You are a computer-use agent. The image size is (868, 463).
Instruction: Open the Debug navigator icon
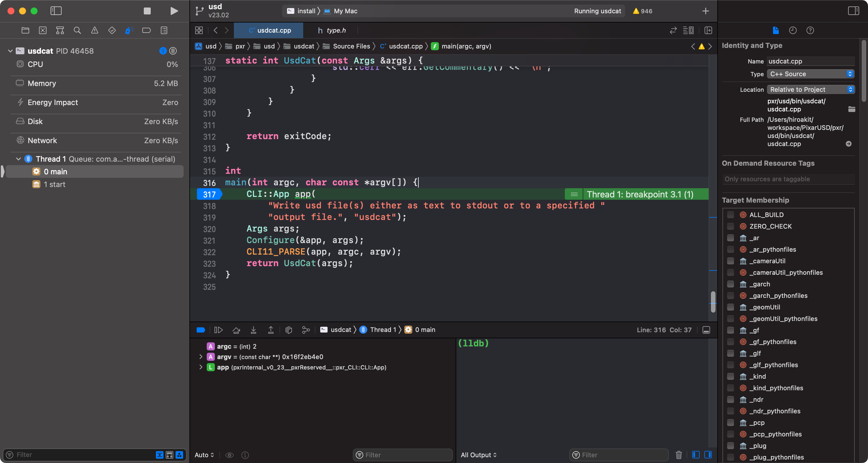point(129,30)
